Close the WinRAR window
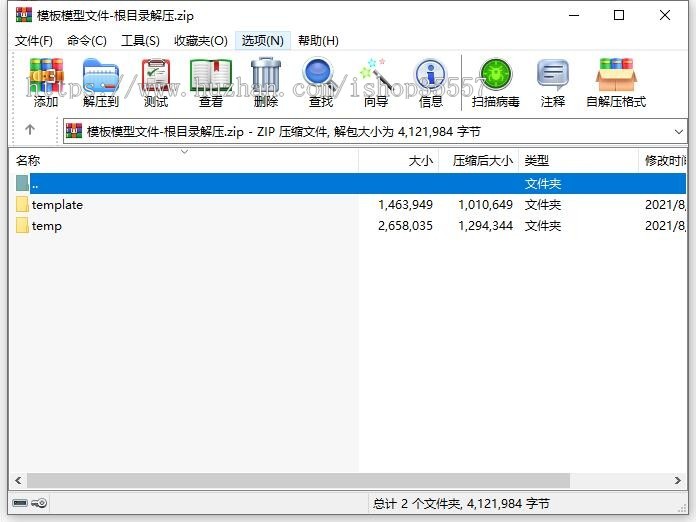Image resolution: width=696 pixels, height=522 pixels. pos(664,15)
